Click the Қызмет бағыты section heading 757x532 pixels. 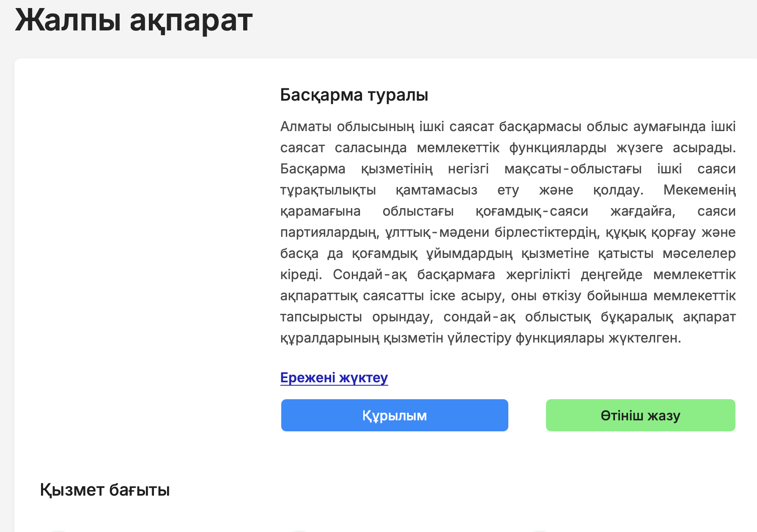(x=104, y=490)
